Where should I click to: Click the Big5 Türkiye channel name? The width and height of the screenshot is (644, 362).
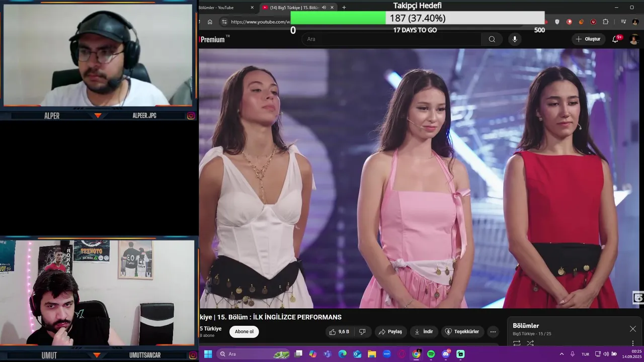(x=211, y=329)
